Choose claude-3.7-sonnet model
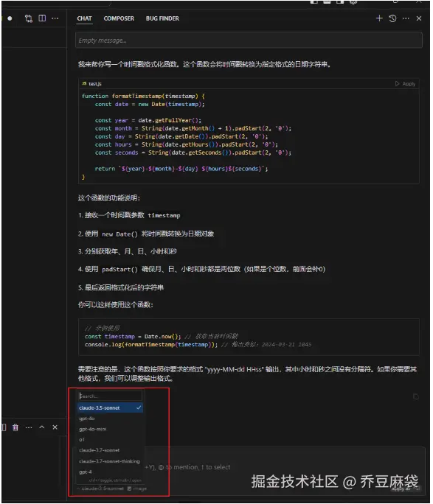 click(99, 450)
